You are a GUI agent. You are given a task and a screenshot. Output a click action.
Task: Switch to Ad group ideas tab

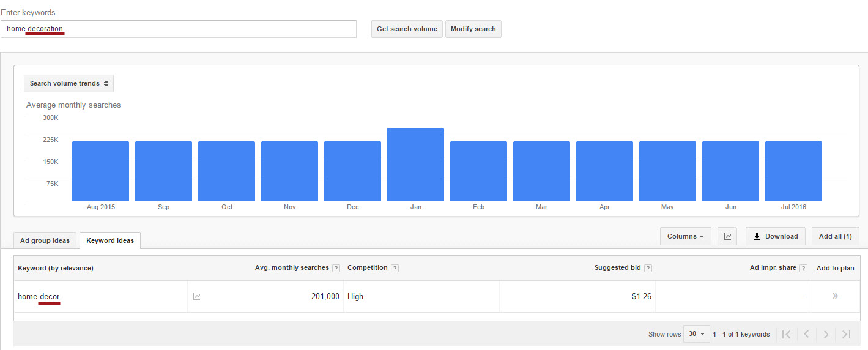(x=45, y=240)
